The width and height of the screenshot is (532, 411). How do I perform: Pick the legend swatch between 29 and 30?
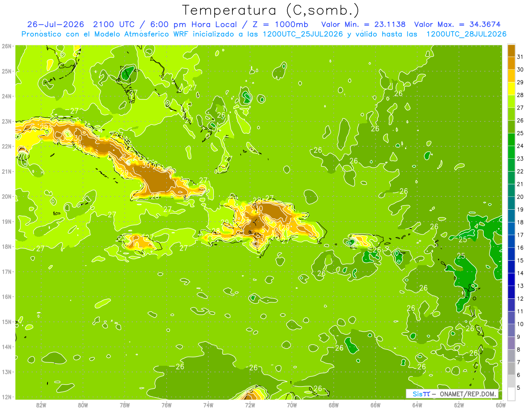click(511, 76)
